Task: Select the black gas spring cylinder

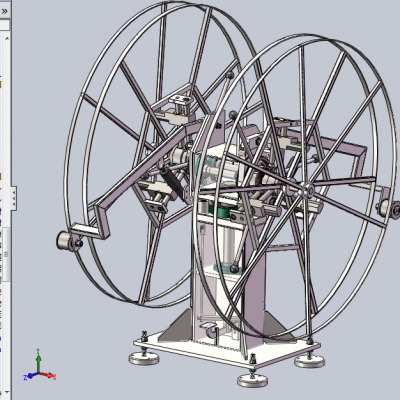Action: 171,182
